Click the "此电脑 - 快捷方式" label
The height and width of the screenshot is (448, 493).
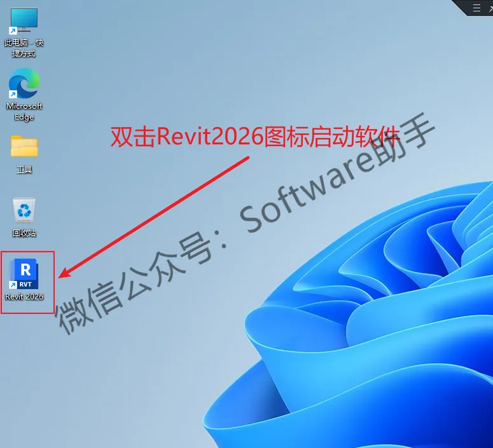(24, 48)
